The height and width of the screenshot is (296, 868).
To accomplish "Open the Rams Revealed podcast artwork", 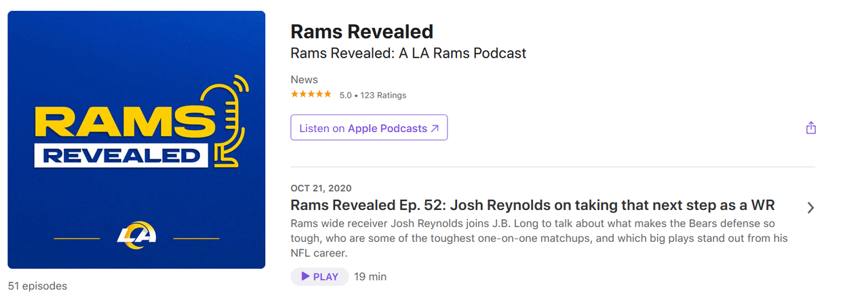I will pyautogui.click(x=136, y=140).
